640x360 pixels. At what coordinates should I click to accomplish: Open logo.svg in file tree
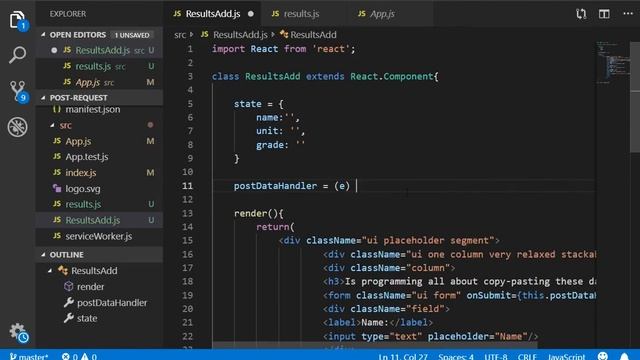click(x=99, y=189)
